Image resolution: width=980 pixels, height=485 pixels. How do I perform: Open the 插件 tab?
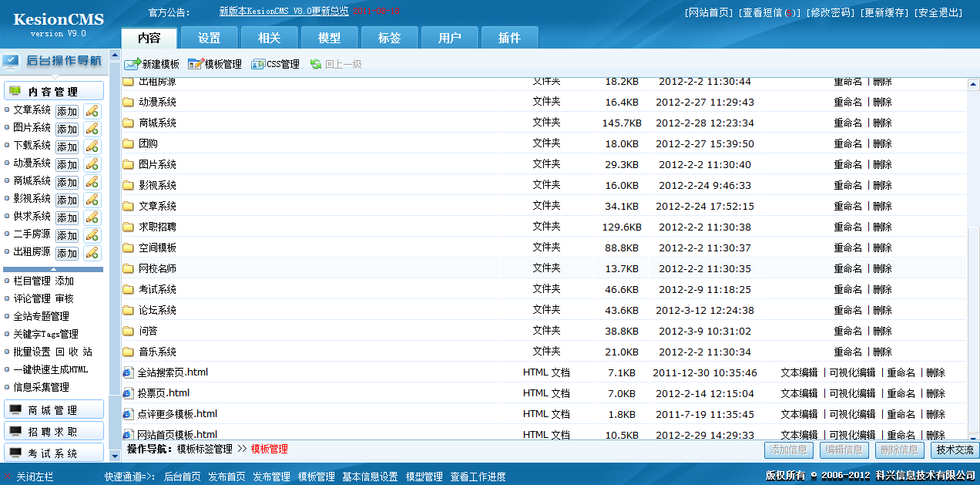pyautogui.click(x=510, y=38)
